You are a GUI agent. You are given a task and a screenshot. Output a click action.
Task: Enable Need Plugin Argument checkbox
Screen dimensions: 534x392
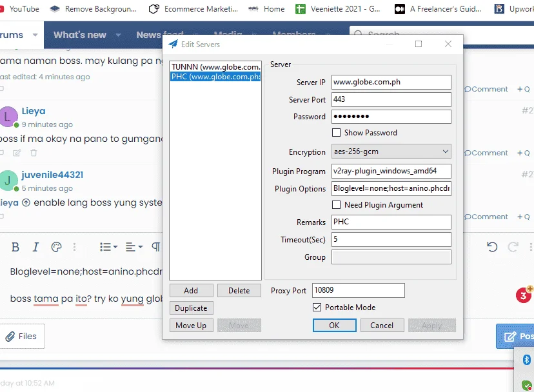[336, 204]
